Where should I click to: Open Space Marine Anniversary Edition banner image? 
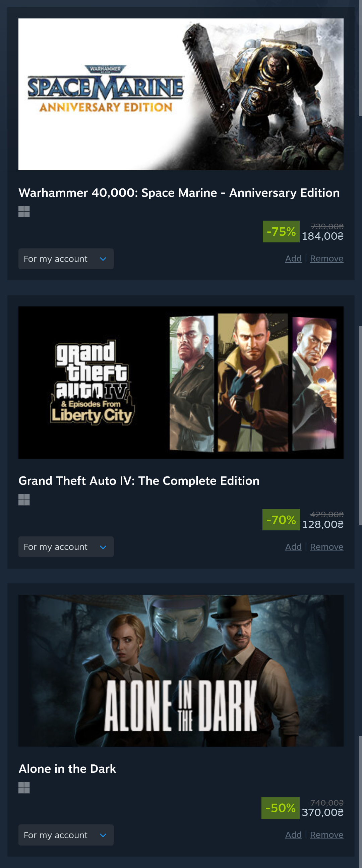click(x=181, y=94)
